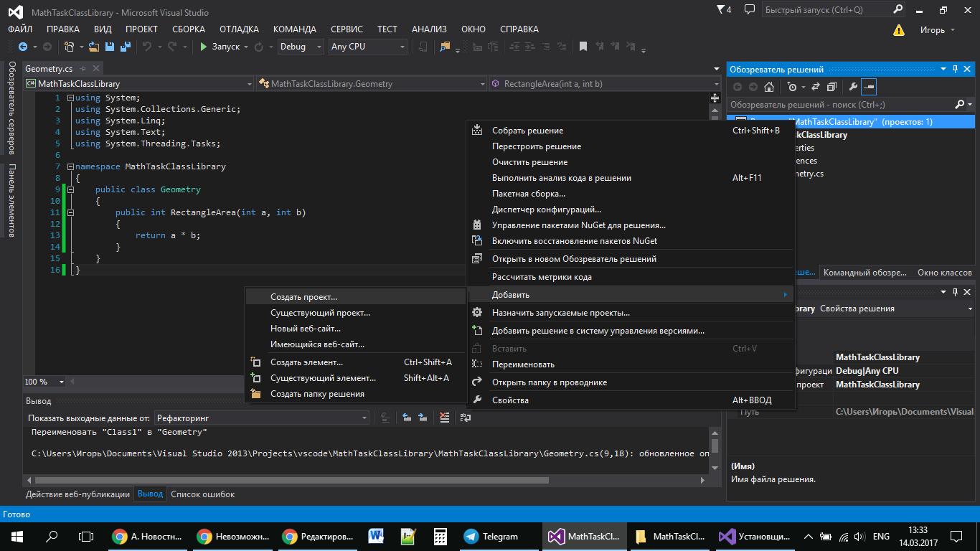Image resolution: width=980 pixels, height=551 pixels.
Task: Switch to the Окно классов tab
Action: tap(944, 273)
